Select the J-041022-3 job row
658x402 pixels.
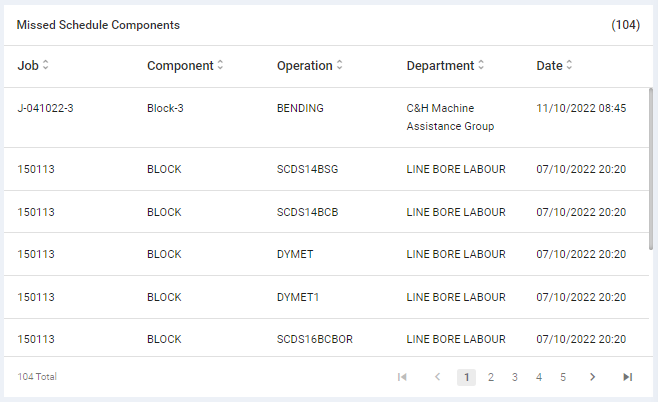coord(45,108)
